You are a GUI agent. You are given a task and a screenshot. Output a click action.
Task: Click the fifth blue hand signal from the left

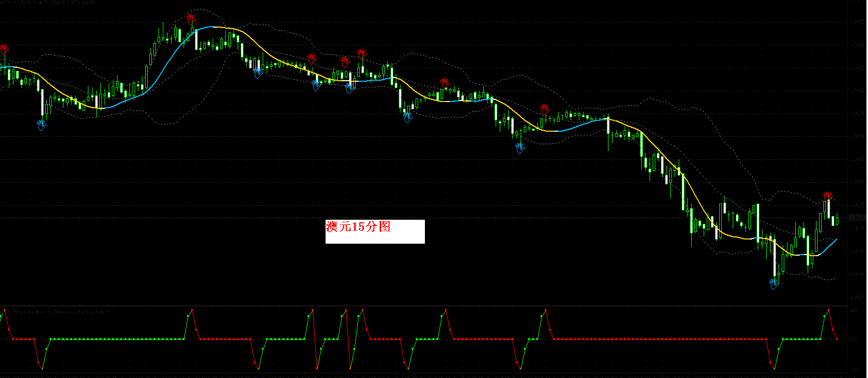[408, 117]
